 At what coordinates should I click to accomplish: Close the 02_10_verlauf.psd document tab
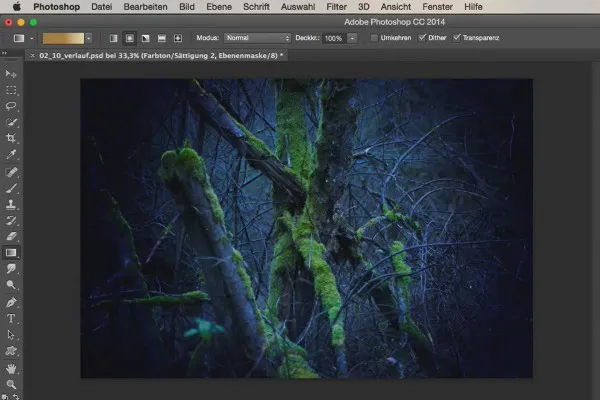[32, 56]
